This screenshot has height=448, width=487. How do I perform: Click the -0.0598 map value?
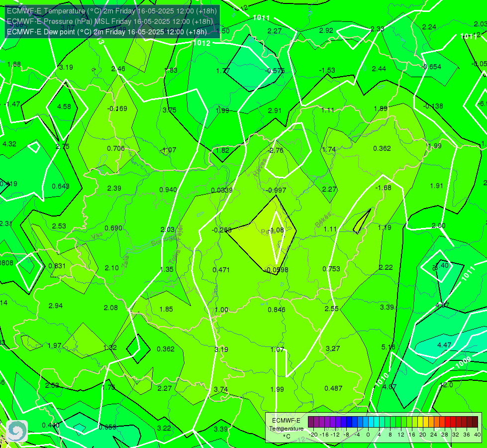(x=276, y=270)
